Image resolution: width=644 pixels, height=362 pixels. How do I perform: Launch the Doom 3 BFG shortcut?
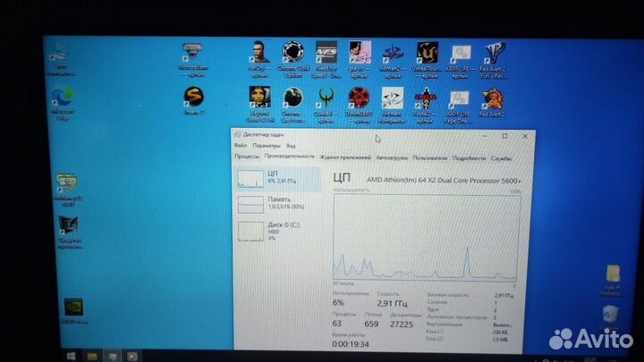(x=359, y=97)
